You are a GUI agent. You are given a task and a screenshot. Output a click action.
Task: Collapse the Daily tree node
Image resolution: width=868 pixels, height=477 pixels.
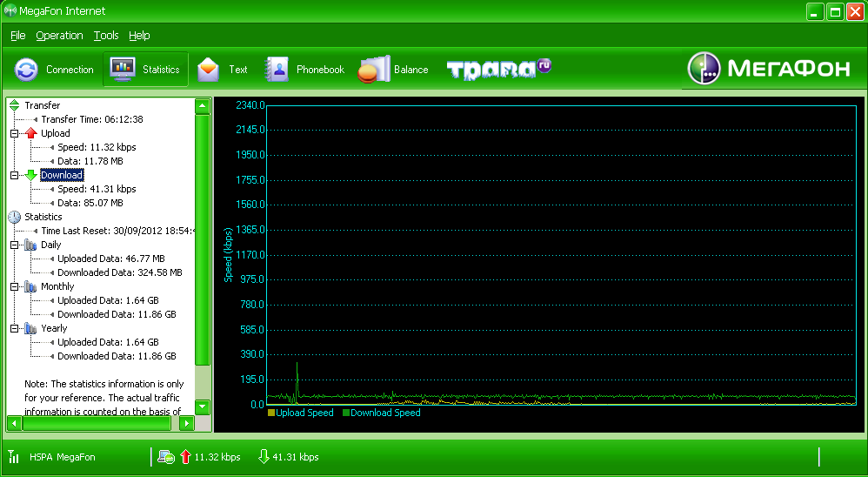pyautogui.click(x=15, y=245)
